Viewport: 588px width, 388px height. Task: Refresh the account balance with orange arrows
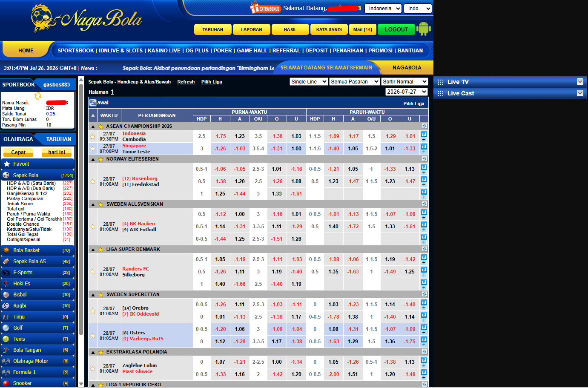38,96
